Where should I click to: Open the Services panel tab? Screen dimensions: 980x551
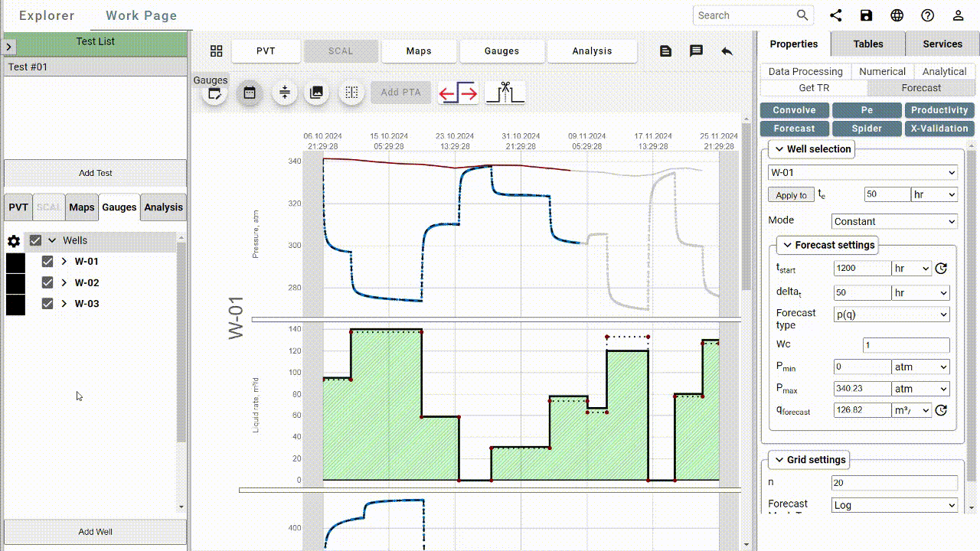click(x=942, y=44)
